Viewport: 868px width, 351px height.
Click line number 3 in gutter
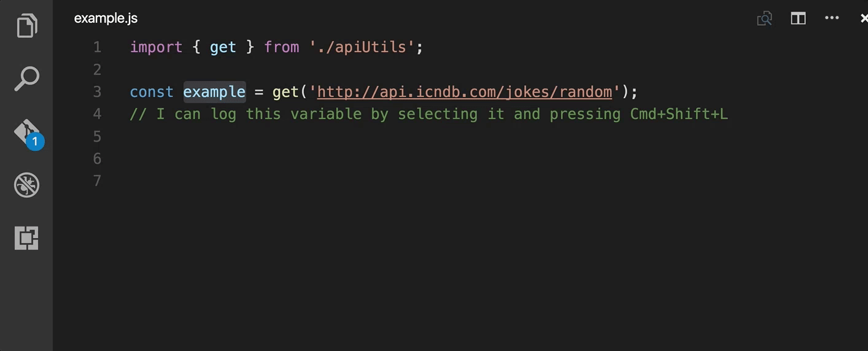tap(97, 92)
